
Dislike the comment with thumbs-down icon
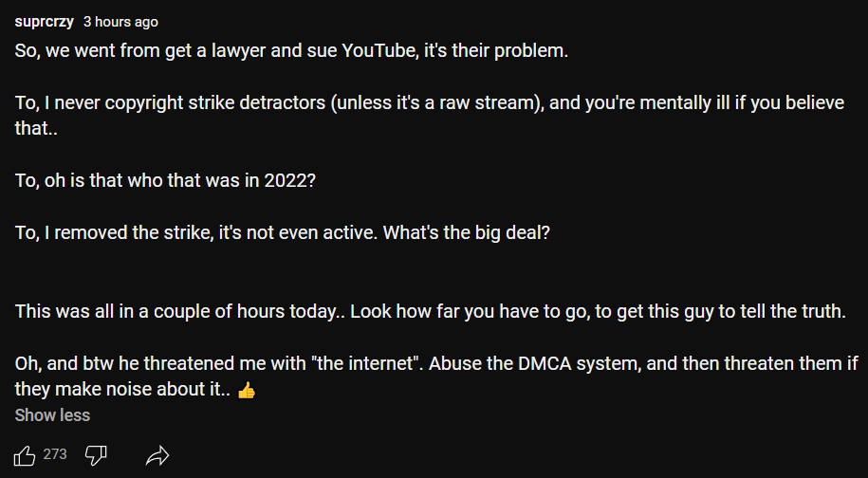pyautogui.click(x=96, y=456)
